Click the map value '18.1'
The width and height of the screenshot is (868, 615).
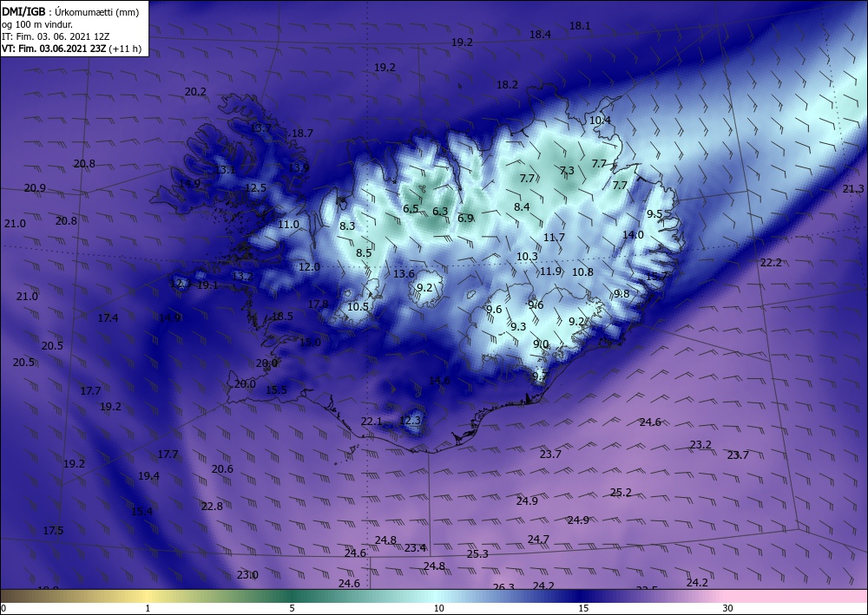pyautogui.click(x=580, y=25)
